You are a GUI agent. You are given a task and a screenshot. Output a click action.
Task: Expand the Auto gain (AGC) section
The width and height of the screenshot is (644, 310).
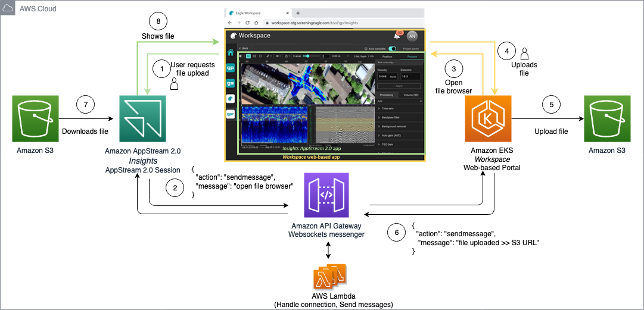click(x=400, y=135)
